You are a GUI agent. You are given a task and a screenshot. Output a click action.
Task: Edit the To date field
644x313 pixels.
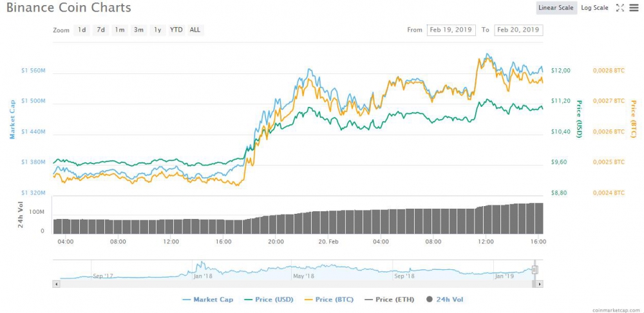point(518,30)
